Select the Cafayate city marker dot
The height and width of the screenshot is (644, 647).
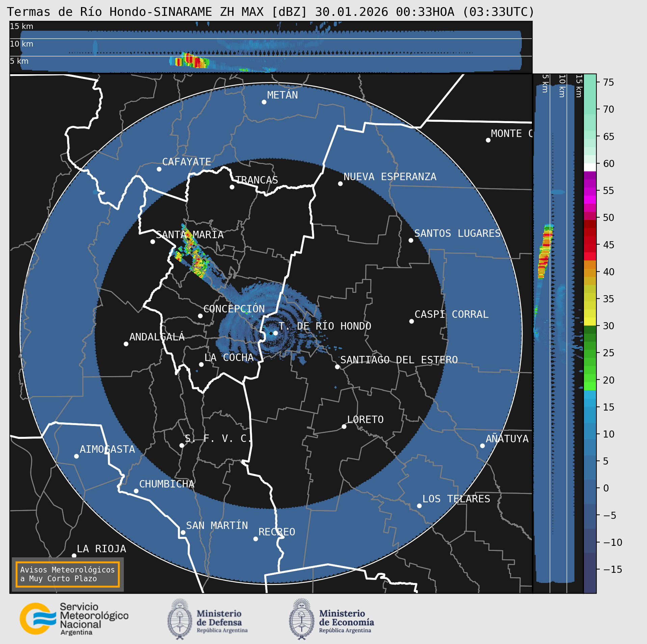pos(159,169)
